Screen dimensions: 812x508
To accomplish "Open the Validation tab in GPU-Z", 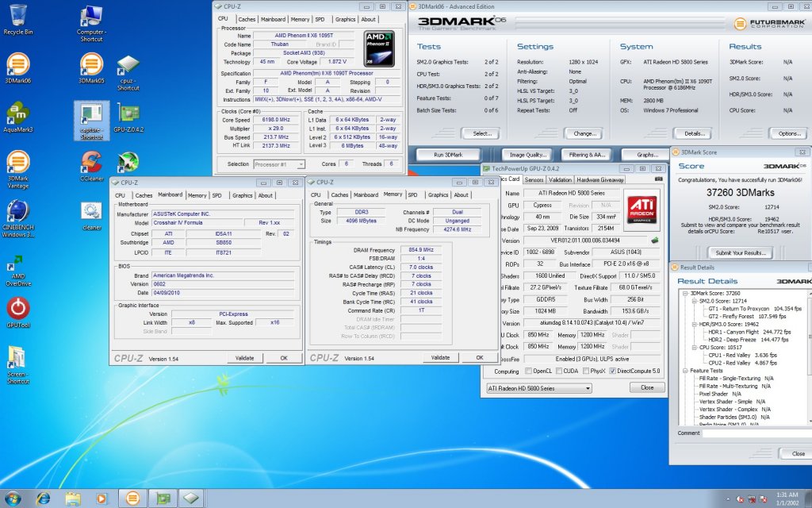I will tap(560, 180).
